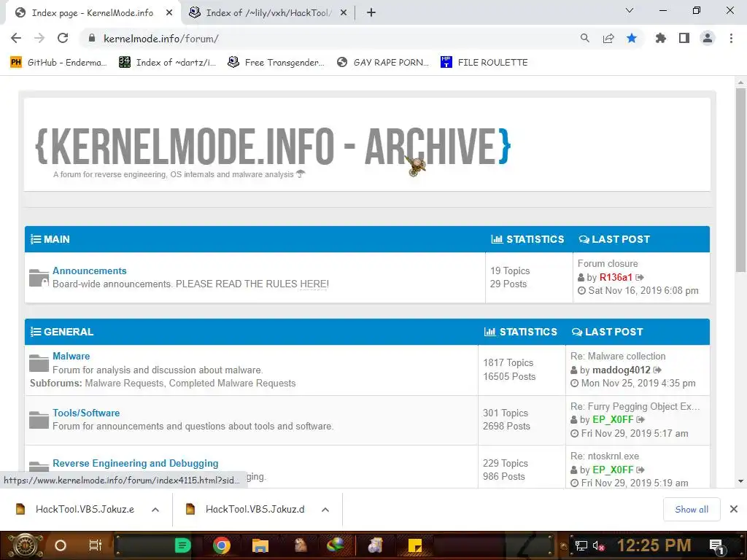
Task: Click the Show all downloads button
Action: (692, 510)
